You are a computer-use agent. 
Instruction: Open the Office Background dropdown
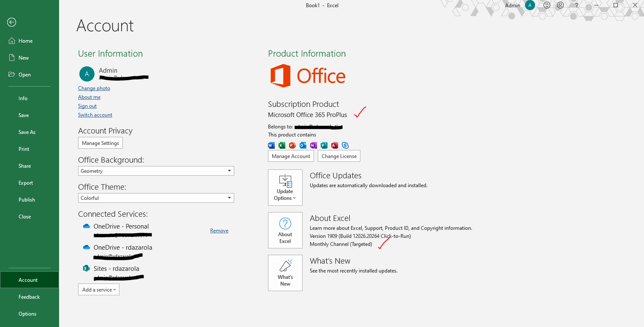[156, 171]
